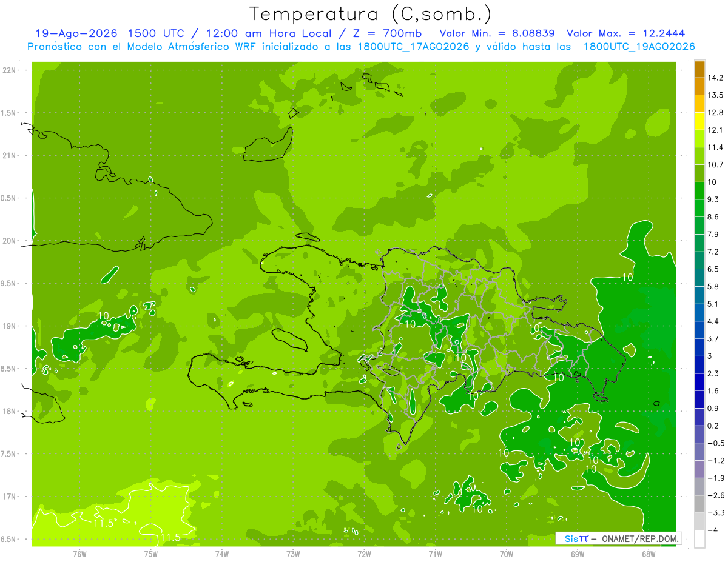Click the '73W' longitude label
Screen dimensions: 728x562
point(293,554)
